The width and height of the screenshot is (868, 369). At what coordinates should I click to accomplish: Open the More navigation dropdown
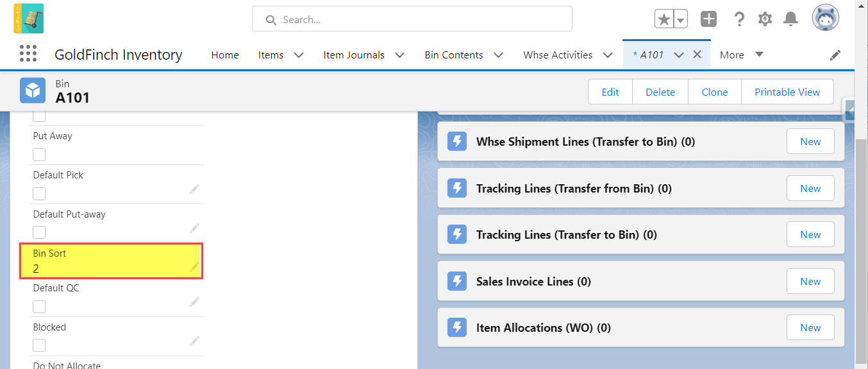(x=742, y=55)
